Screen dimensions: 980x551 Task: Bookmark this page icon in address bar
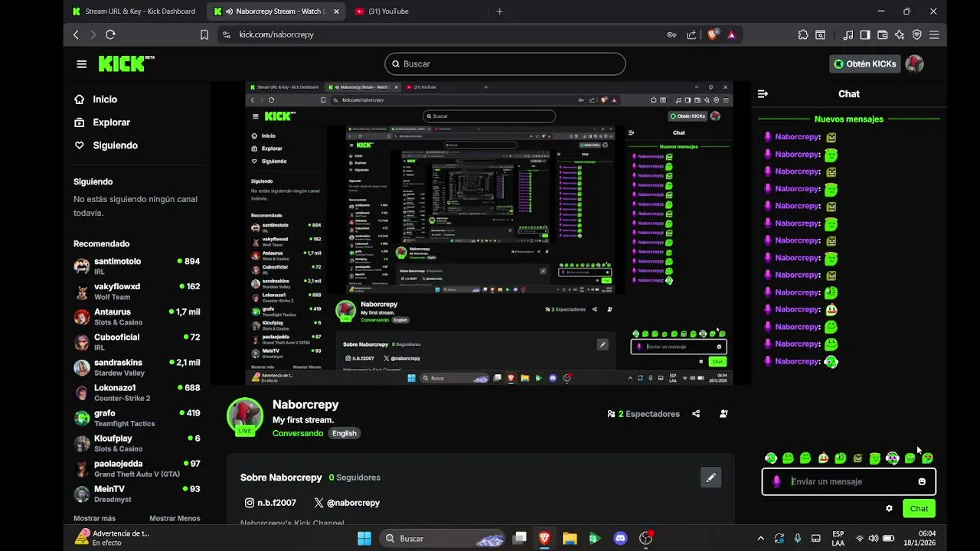click(204, 34)
